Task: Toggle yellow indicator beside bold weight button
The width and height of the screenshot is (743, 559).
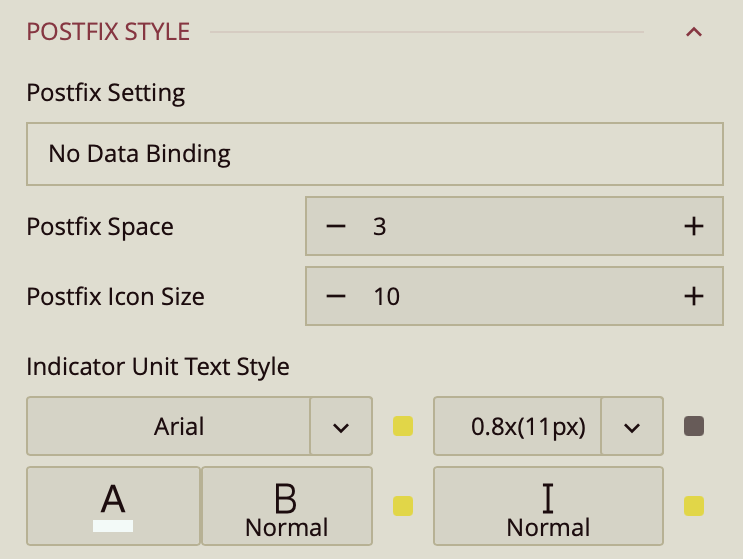Action: point(403,506)
